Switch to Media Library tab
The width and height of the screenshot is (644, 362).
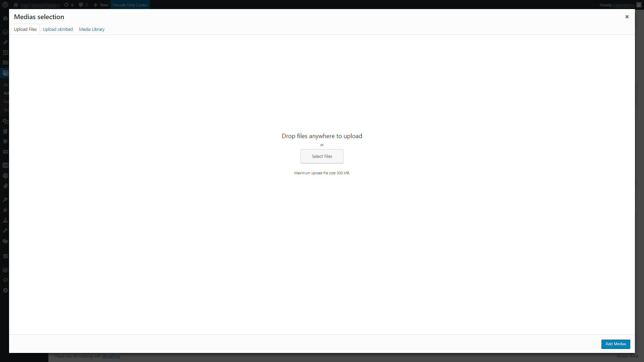pos(92,29)
